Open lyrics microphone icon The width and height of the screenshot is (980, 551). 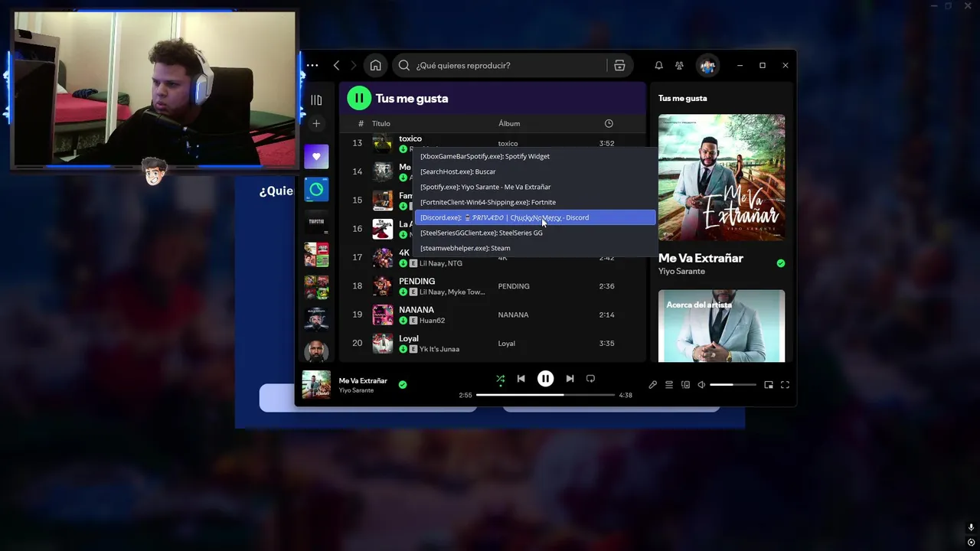(x=652, y=385)
